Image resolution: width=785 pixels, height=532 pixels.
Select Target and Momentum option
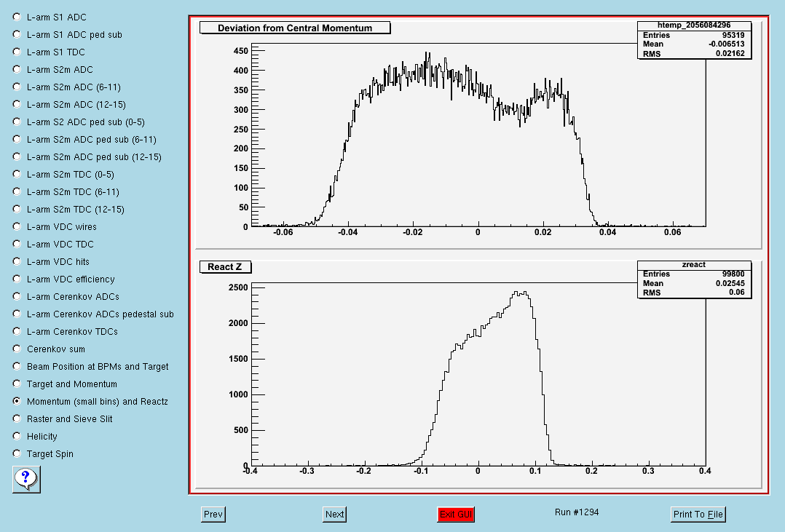(x=17, y=384)
